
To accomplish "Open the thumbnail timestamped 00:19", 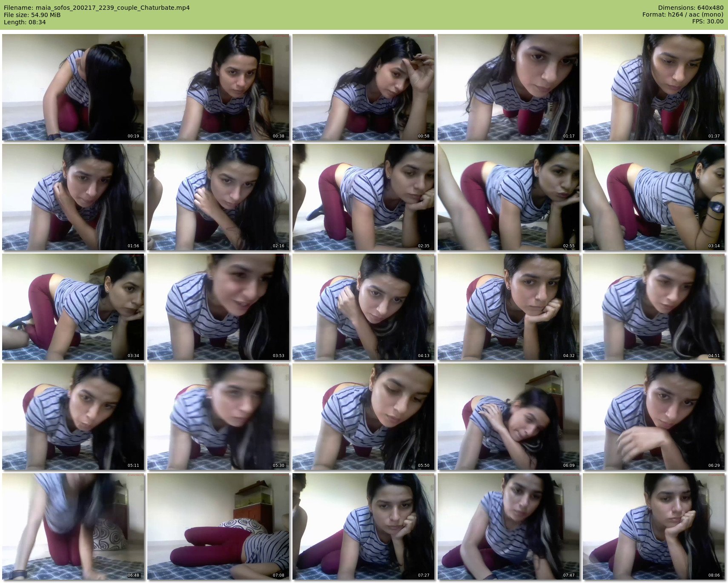I will point(73,87).
